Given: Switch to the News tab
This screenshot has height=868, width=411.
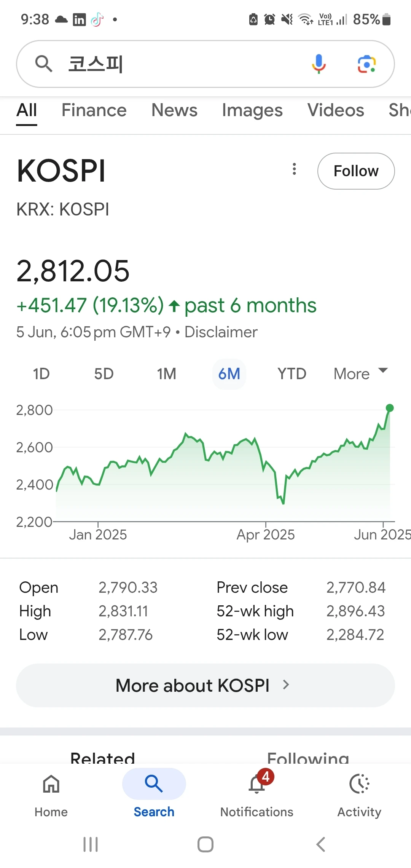Looking at the screenshot, I should pos(174,110).
